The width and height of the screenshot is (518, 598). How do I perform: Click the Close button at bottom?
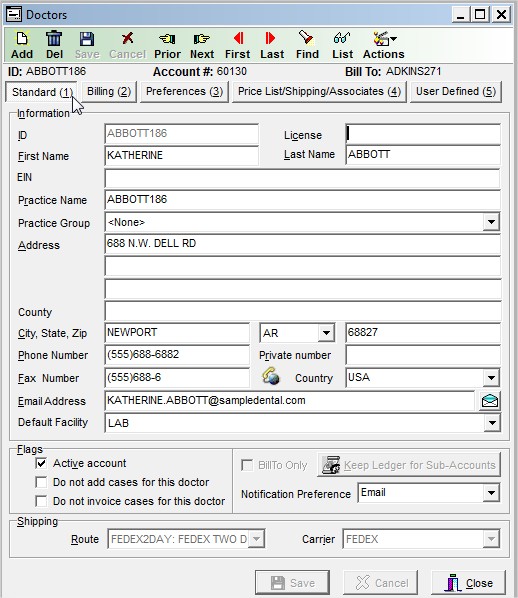pos(469,583)
